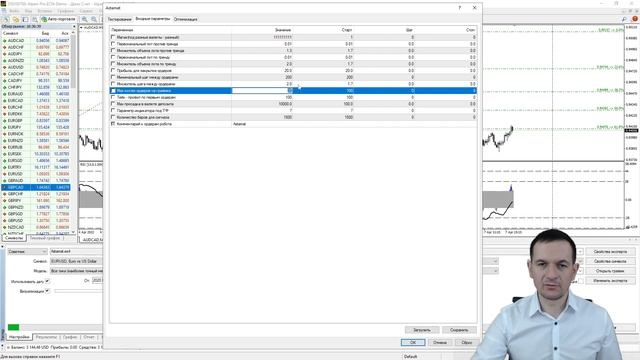Click the Переменная column header
The image size is (640, 360).
coord(122,30)
